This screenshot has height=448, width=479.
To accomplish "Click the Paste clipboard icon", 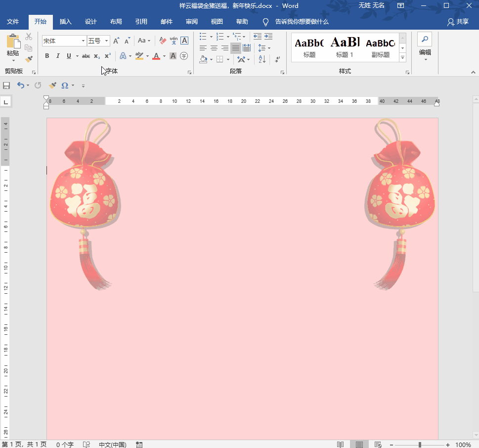I will point(13,41).
